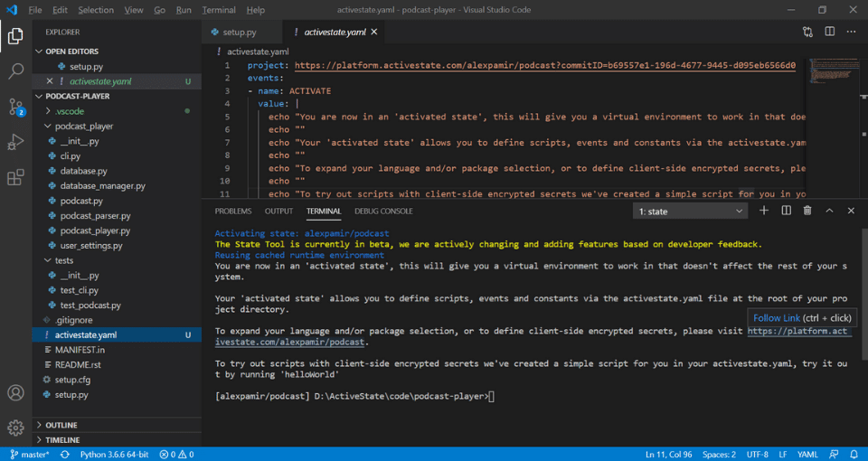The height and width of the screenshot is (461, 868).
Task: Switch to the DEBUG CONSOLE tab
Action: pos(383,212)
